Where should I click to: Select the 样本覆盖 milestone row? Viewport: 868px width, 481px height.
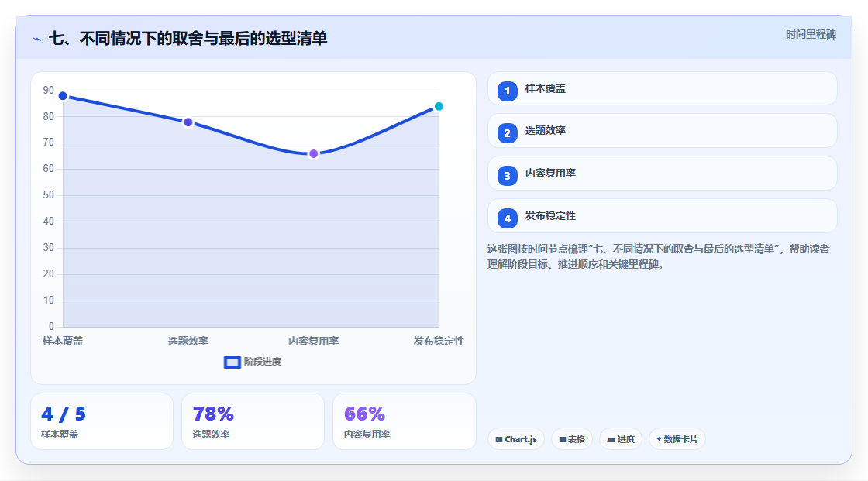[x=662, y=88]
